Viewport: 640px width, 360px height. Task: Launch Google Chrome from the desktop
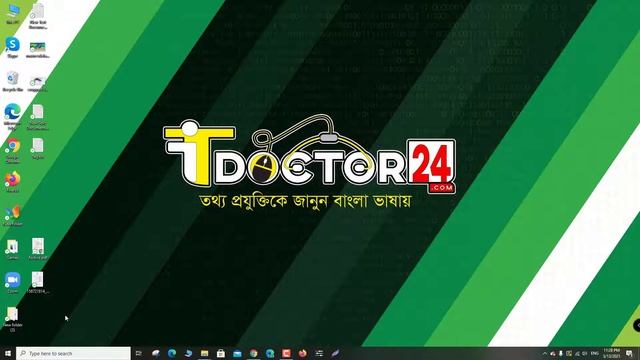[13, 151]
